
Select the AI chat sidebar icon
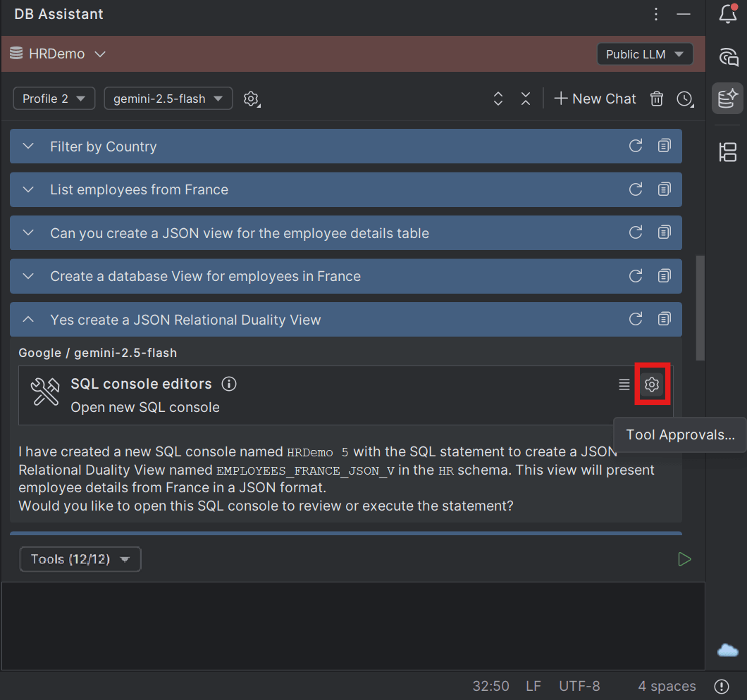point(727,99)
